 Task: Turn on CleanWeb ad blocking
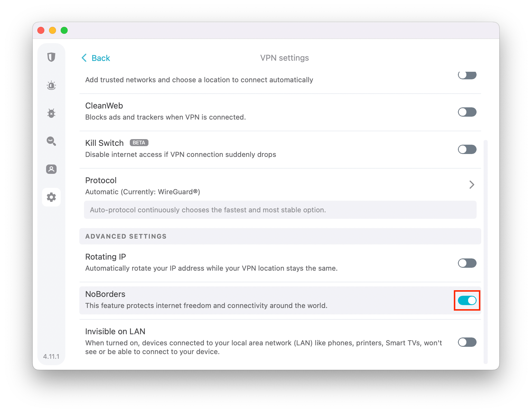(x=467, y=112)
